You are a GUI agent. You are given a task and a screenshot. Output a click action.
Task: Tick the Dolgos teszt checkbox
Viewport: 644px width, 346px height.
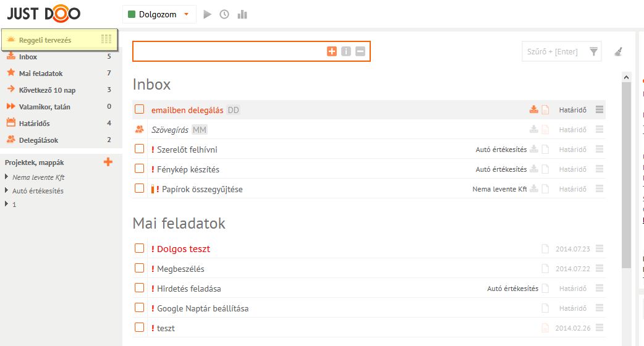[140, 248]
